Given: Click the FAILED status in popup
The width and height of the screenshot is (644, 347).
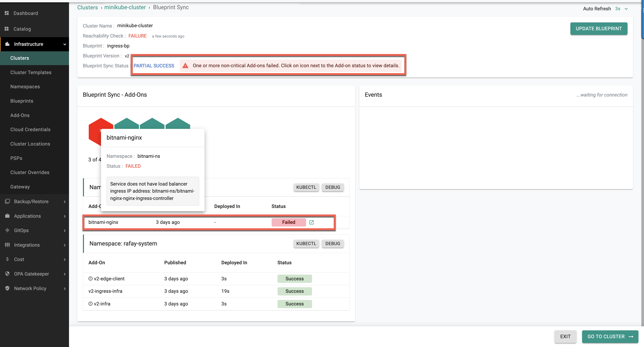Looking at the screenshot, I should coord(133,166).
